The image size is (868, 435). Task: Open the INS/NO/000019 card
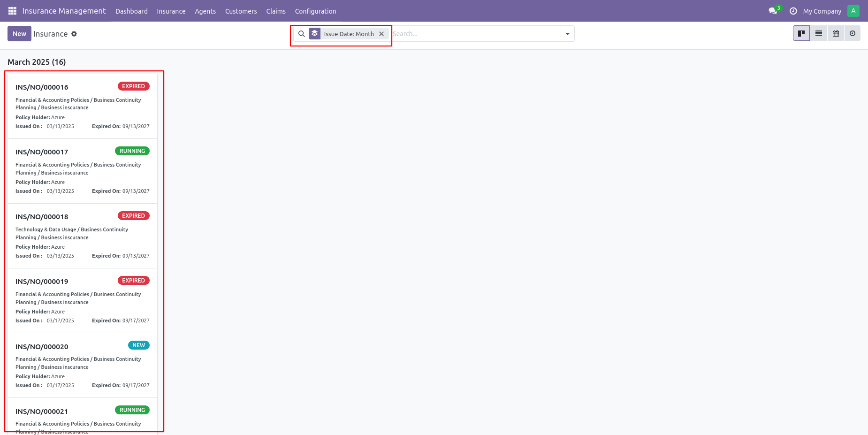(83, 301)
